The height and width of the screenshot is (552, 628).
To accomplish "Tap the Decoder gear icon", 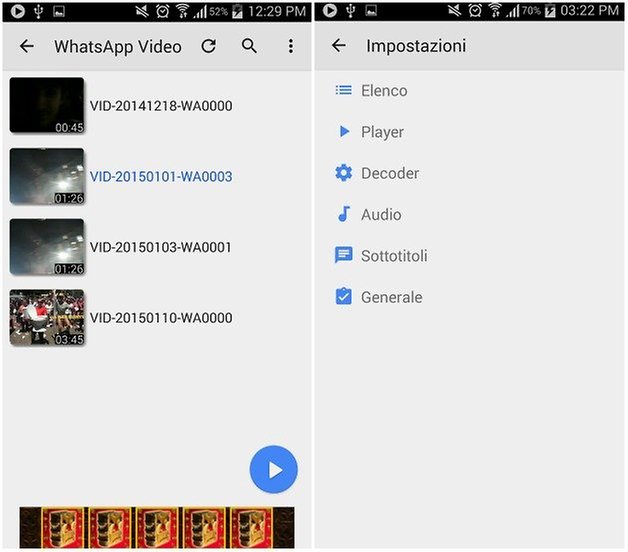I will pos(344,173).
